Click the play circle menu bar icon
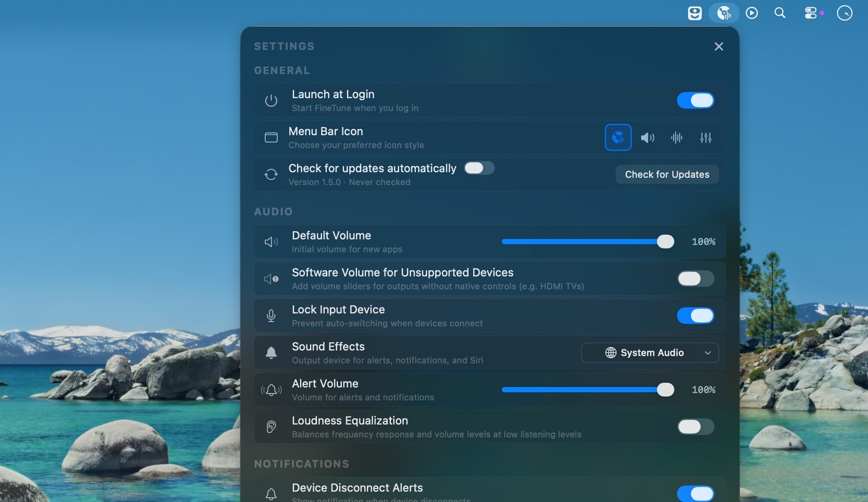The image size is (868, 502). [x=752, y=13]
